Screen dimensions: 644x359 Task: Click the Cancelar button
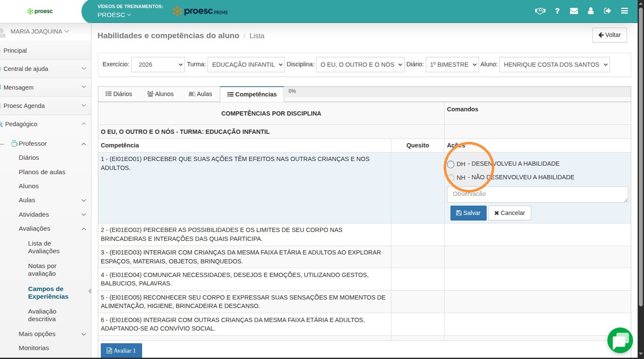(x=510, y=213)
